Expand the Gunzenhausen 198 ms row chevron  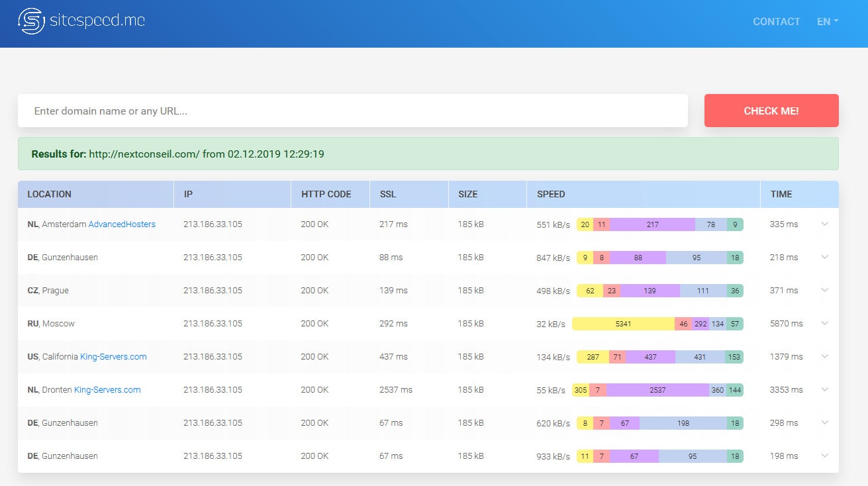click(x=824, y=456)
